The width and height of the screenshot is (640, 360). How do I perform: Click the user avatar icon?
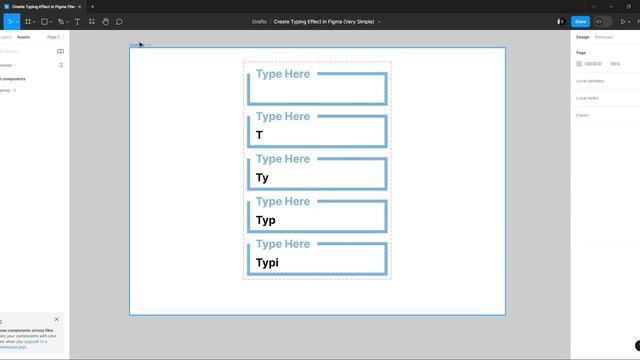(x=561, y=22)
